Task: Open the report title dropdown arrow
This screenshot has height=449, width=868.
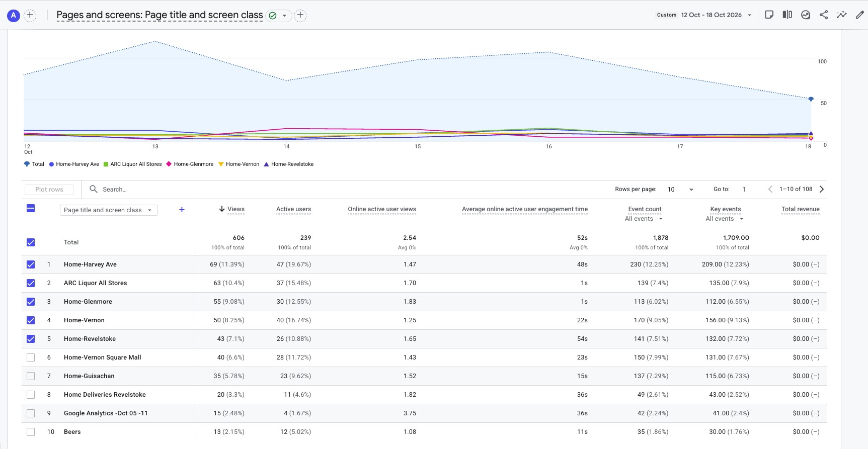Action: pyautogui.click(x=284, y=16)
